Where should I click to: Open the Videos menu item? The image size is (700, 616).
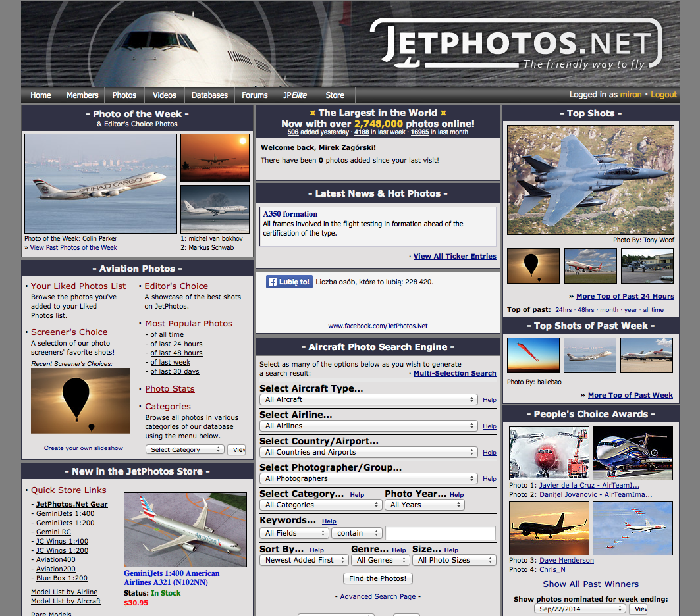coord(164,95)
